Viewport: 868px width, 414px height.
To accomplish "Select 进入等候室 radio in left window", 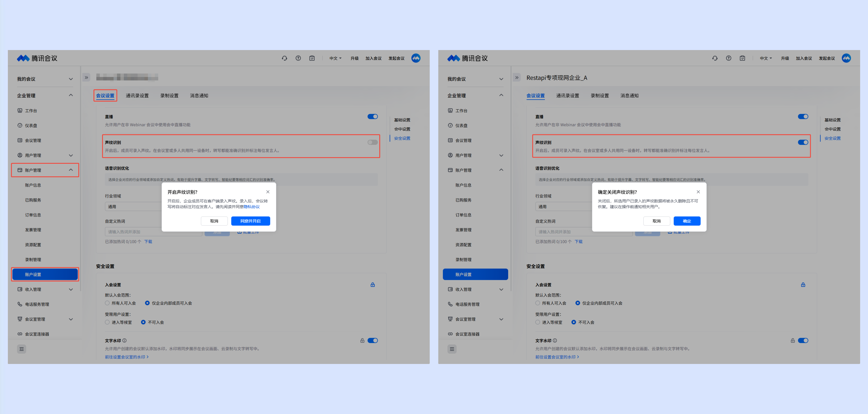I will 107,322.
